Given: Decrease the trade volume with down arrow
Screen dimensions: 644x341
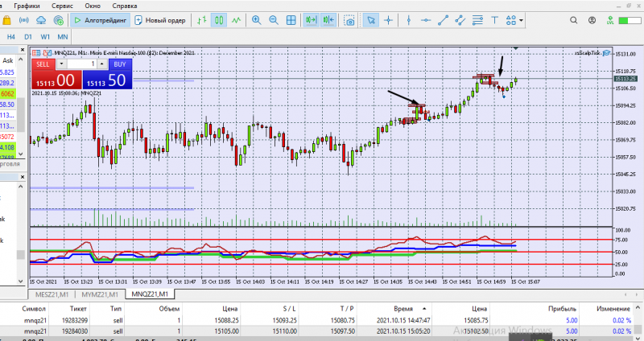Looking at the screenshot, I should coord(63,63).
